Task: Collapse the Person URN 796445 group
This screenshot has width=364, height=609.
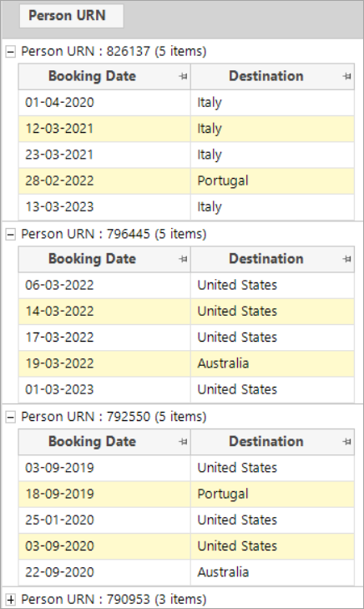Action: [11, 234]
